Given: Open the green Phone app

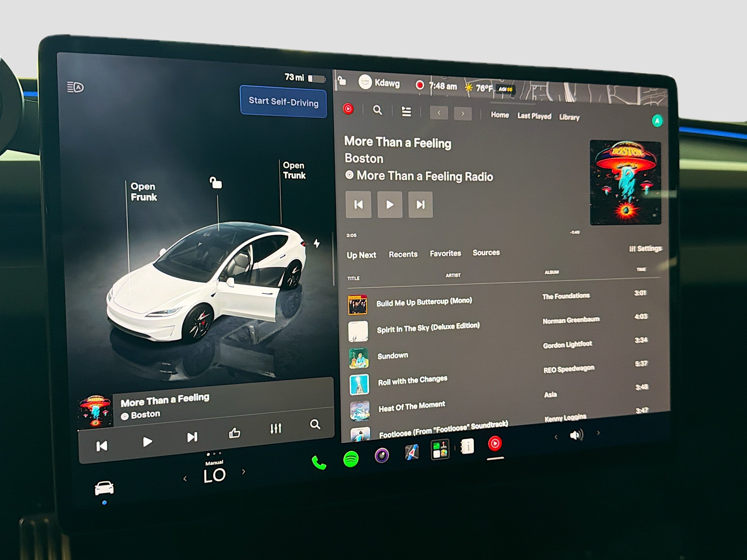Looking at the screenshot, I should pos(319,463).
